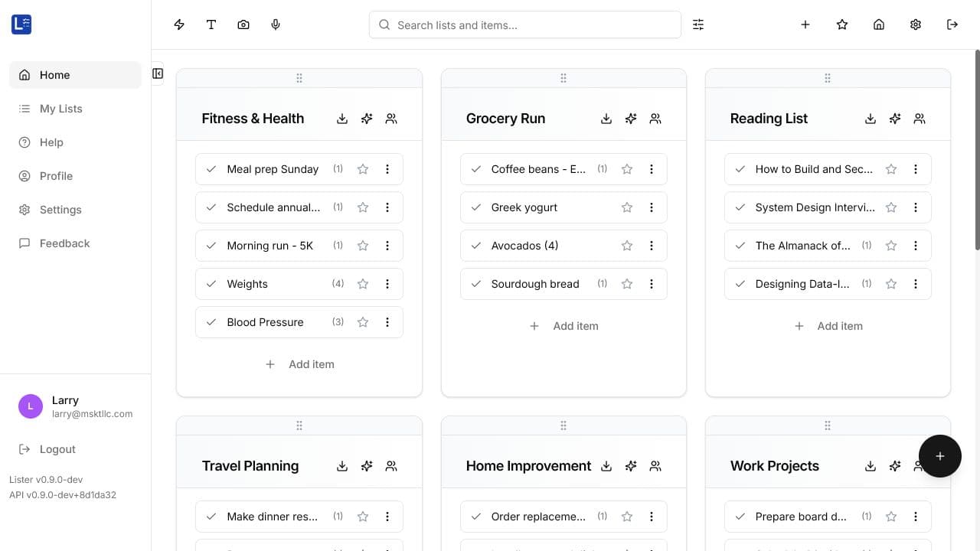Check off System Design Interview item
980x551 pixels.
coord(740,207)
